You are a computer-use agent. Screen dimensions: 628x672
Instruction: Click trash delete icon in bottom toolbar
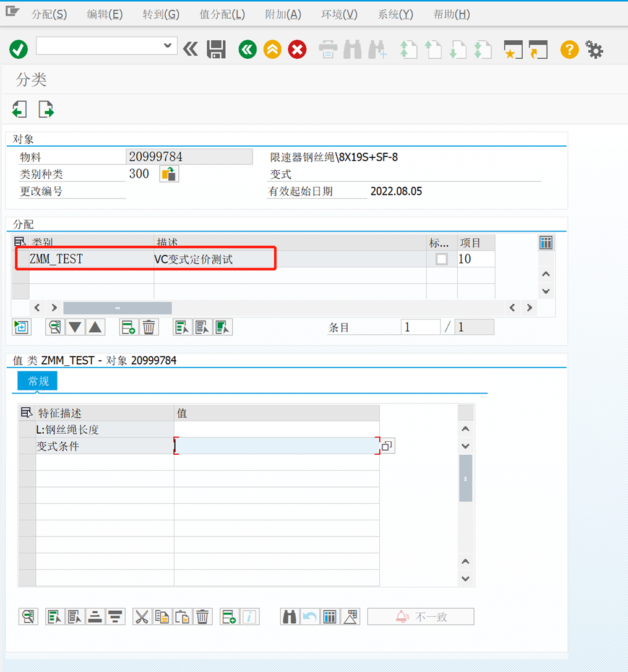coord(202,617)
